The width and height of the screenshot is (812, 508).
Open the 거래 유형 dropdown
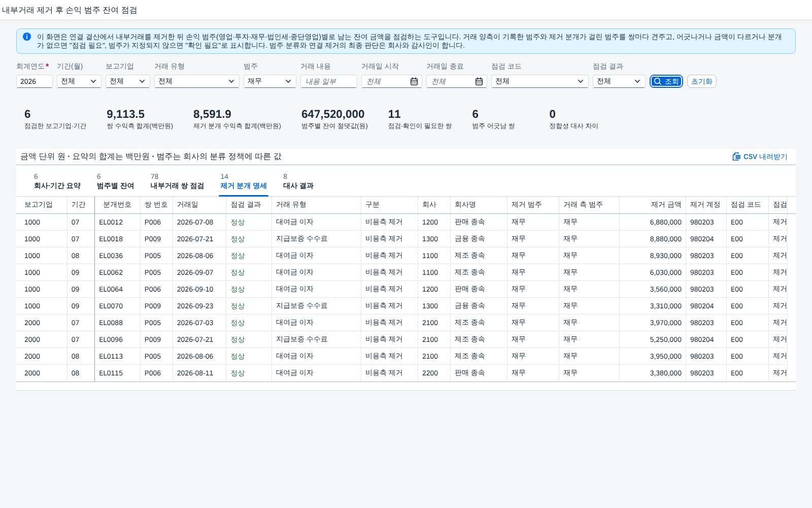pyautogui.click(x=197, y=81)
